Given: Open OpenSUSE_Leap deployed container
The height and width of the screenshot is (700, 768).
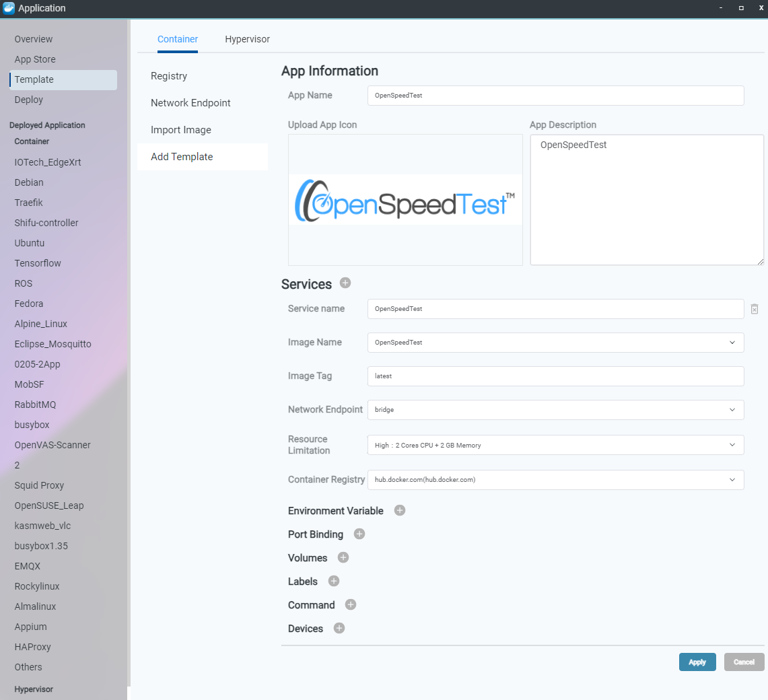Looking at the screenshot, I should pos(49,505).
